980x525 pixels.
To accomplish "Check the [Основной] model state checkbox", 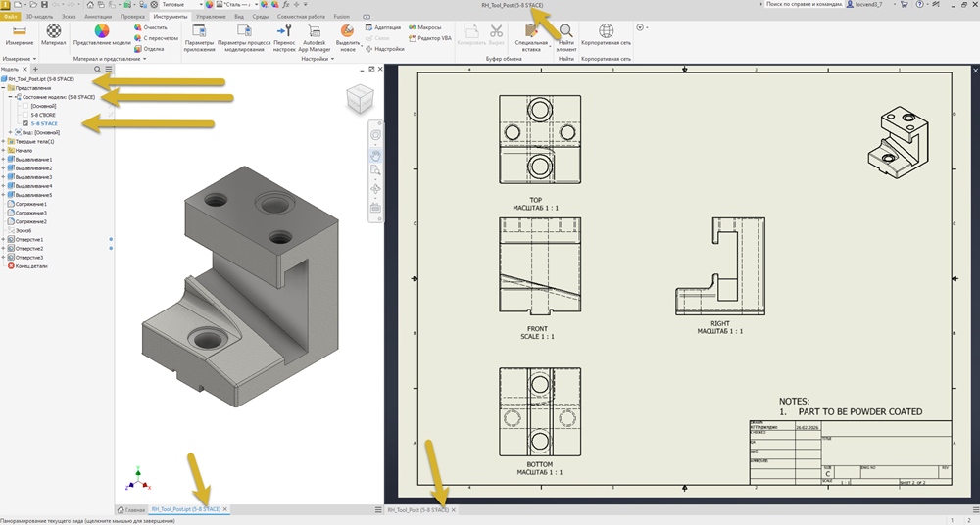I will click(25, 106).
